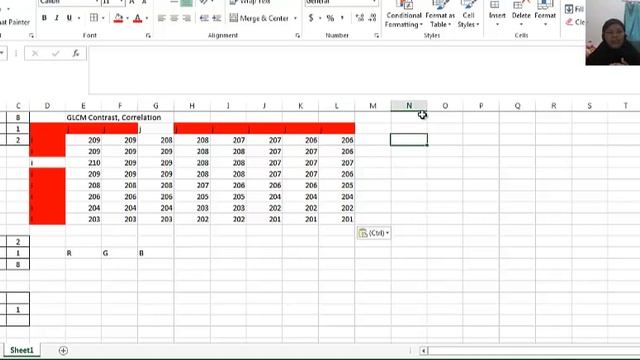
Task: Click the Decrease Indent icon
Action: pos(204,18)
